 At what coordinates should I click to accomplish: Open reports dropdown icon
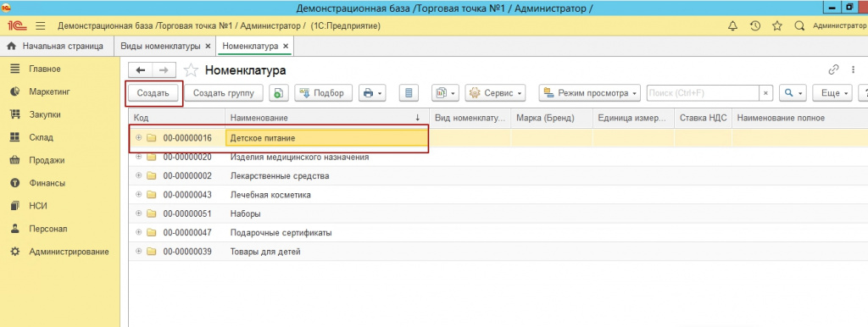tap(445, 93)
